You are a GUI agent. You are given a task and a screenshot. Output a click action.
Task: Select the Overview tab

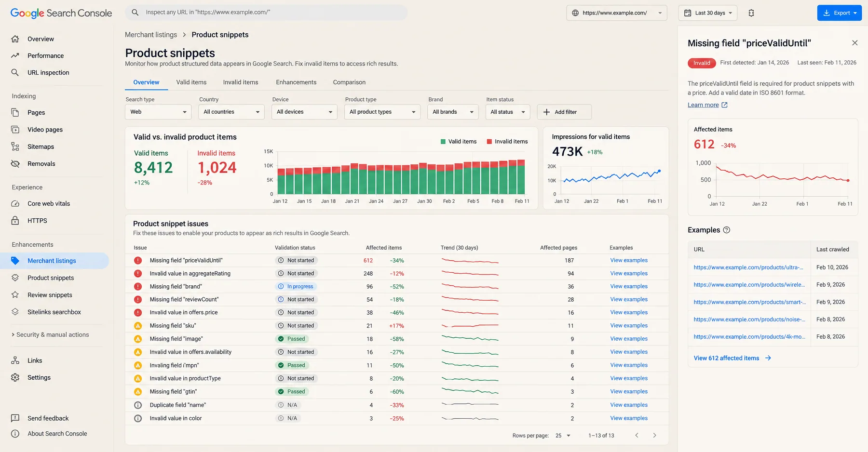146,82
